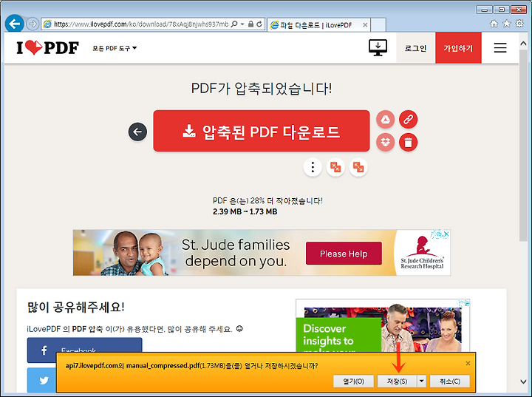The image size is (532, 397).
Task: Refresh the page with reload icon
Action: [259, 24]
